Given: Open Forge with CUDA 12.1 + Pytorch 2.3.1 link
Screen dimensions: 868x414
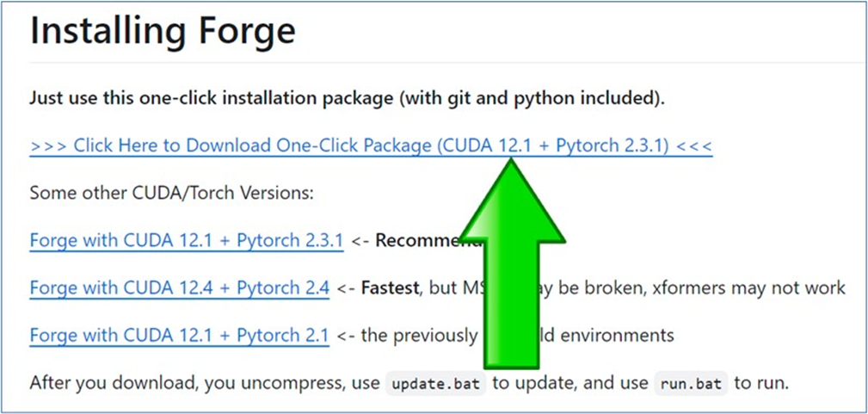Looking at the screenshot, I should tap(186, 240).
